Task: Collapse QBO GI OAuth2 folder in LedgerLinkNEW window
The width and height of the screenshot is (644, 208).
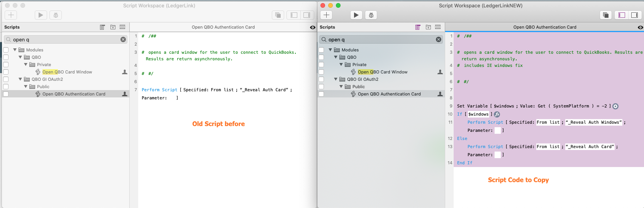Action: pyautogui.click(x=336, y=79)
